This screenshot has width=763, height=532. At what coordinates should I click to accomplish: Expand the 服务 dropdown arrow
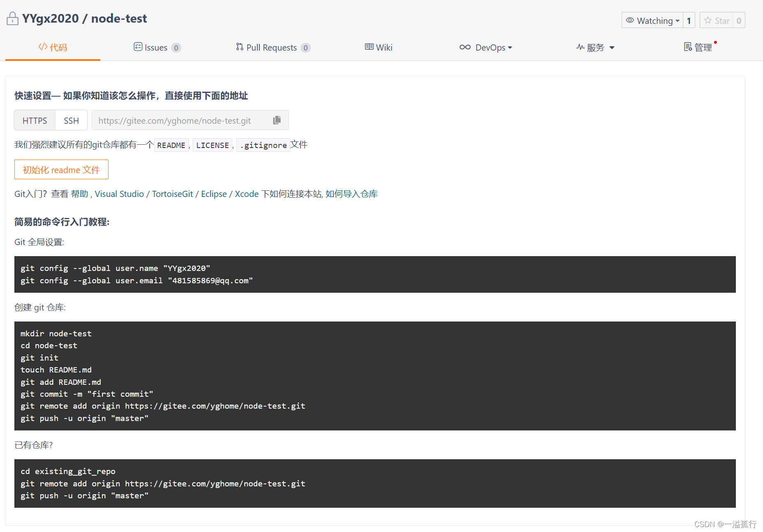(612, 48)
